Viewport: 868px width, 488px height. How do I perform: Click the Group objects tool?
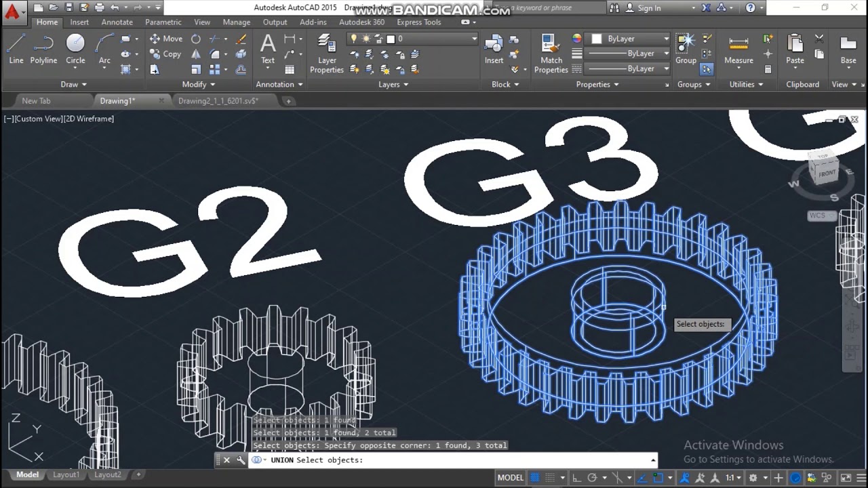pyautogui.click(x=686, y=49)
